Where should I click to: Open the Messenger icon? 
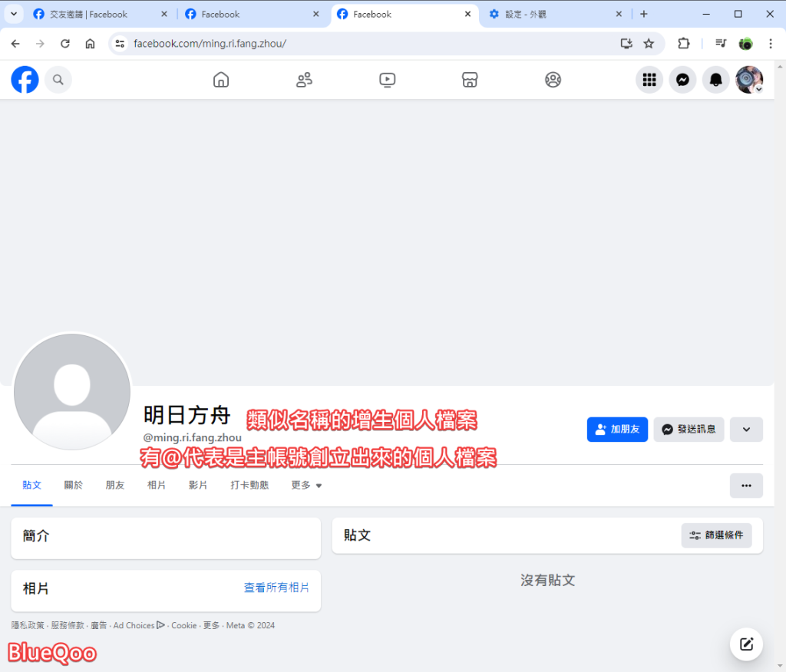(682, 80)
